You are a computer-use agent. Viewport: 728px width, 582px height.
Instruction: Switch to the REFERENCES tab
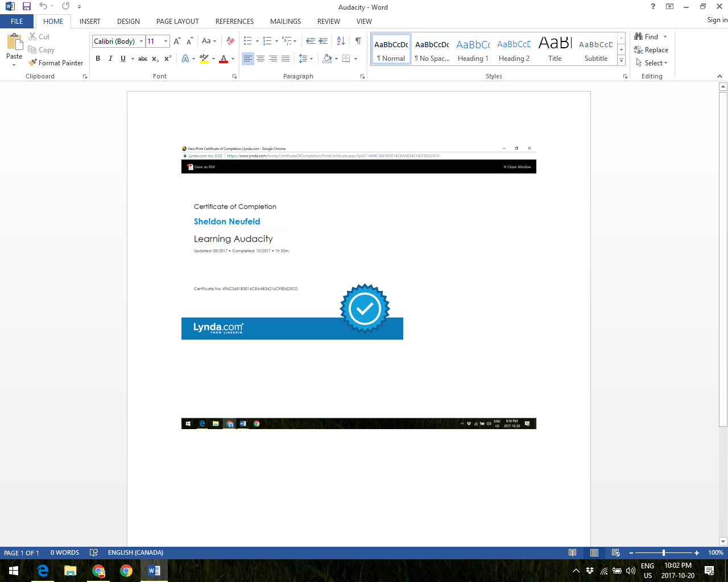[234, 21]
